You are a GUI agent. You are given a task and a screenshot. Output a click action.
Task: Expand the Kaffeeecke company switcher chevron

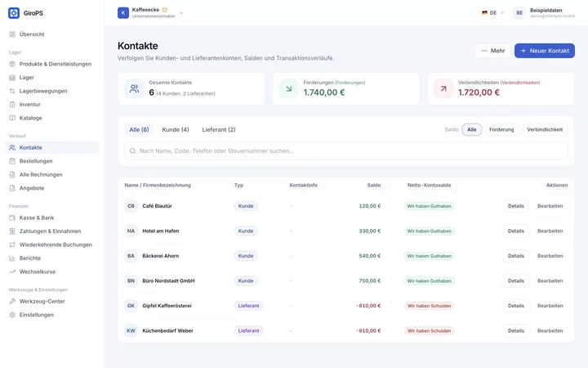click(181, 13)
